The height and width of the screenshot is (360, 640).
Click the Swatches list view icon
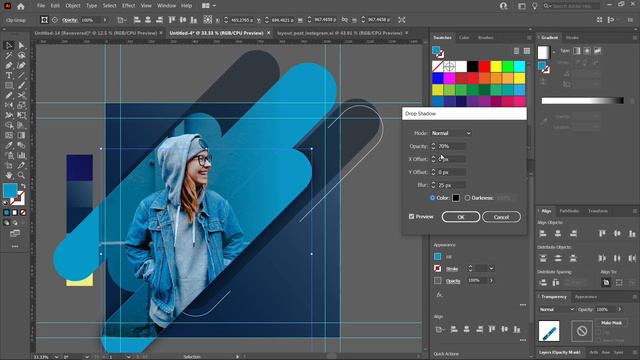click(x=516, y=51)
